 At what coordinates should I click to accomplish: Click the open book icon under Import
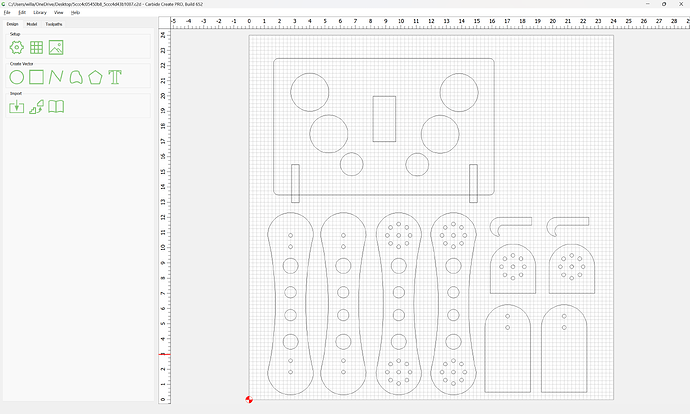tap(57, 106)
